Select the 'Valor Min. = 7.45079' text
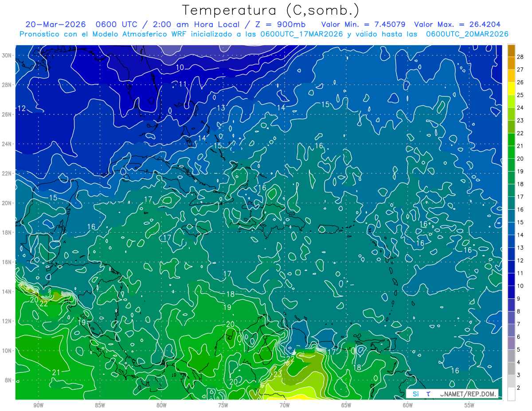 pyautogui.click(x=364, y=24)
